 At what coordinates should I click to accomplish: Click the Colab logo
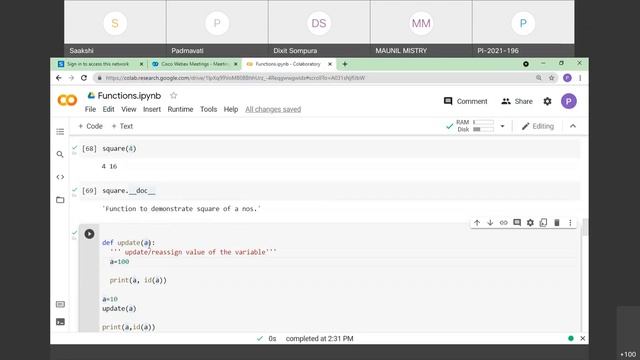pos(67,100)
